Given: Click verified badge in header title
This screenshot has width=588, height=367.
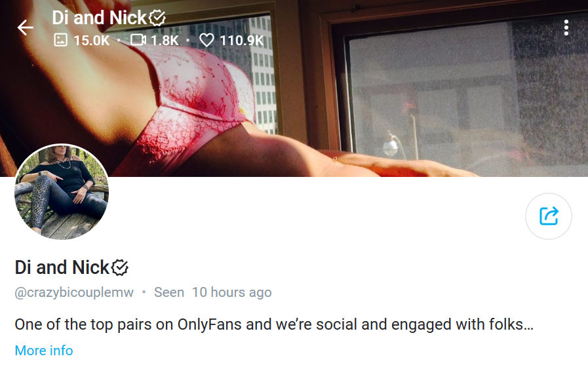Looking at the screenshot, I should pyautogui.click(x=157, y=18).
